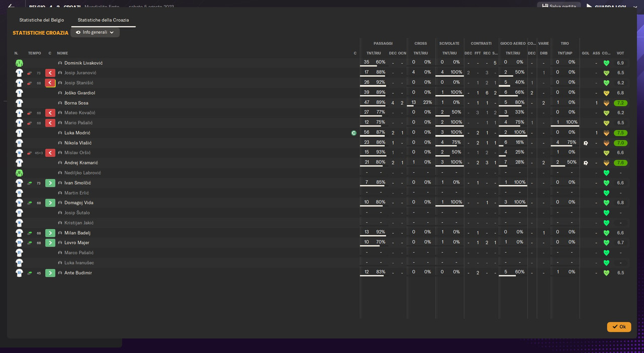Click the condition heart icon for Joško Gvardiol

(x=606, y=93)
